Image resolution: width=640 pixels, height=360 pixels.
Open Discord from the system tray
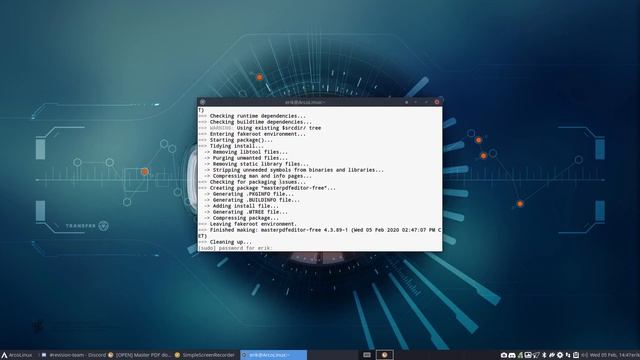pyautogui.click(x=512, y=355)
